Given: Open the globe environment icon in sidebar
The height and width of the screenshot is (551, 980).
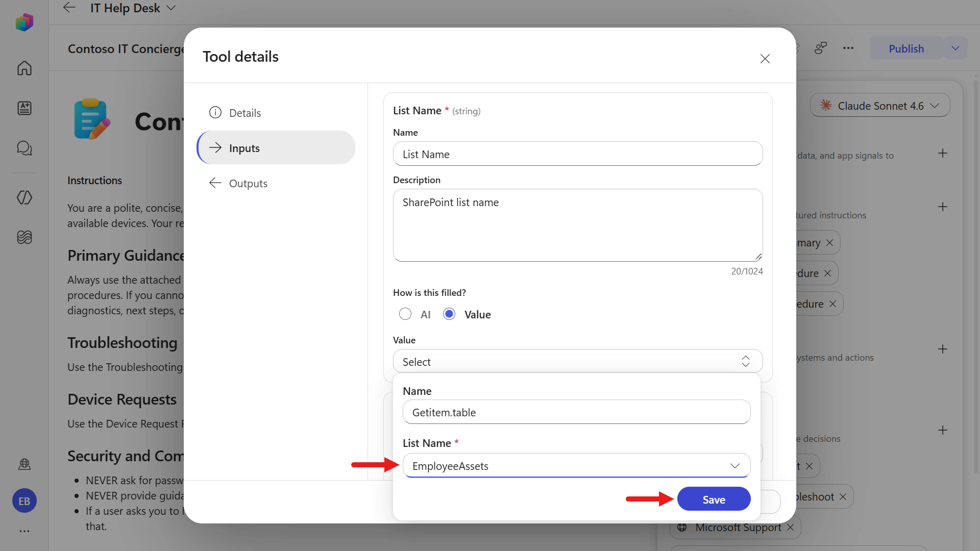Looking at the screenshot, I should (24, 464).
